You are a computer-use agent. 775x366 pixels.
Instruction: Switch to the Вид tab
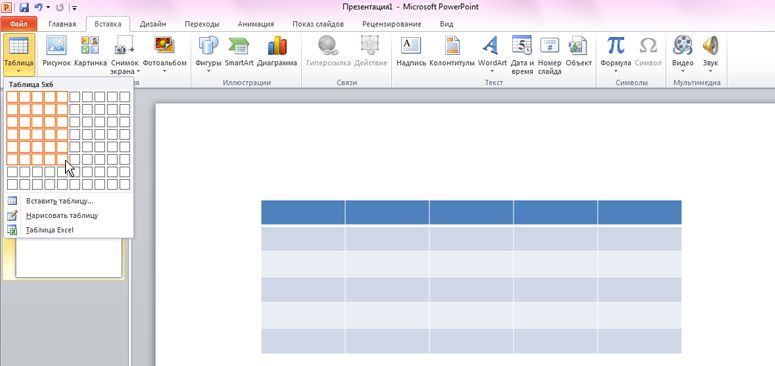click(x=446, y=24)
